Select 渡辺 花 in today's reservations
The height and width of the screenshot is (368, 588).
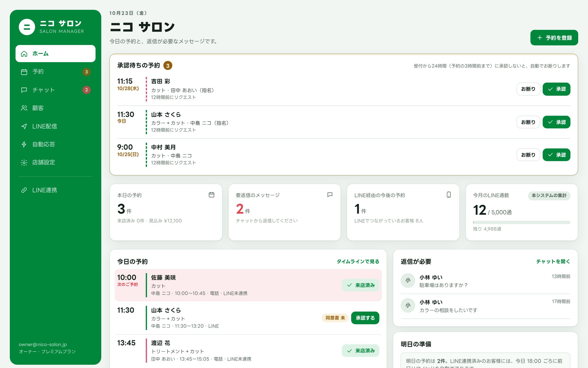click(x=161, y=343)
